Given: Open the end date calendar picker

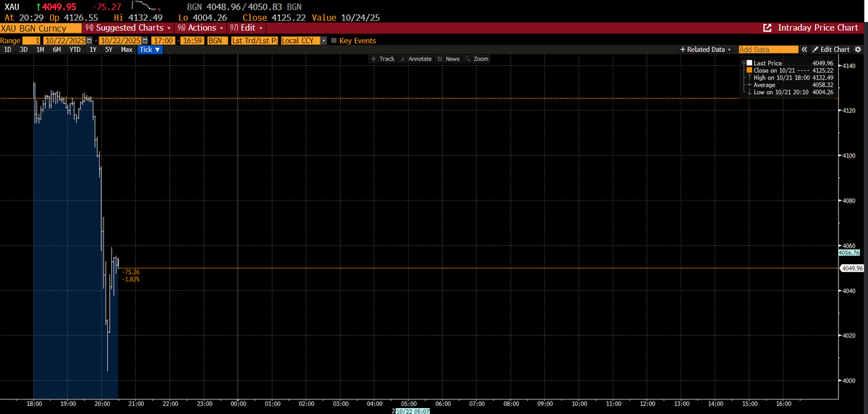Looking at the screenshot, I should click(145, 41).
